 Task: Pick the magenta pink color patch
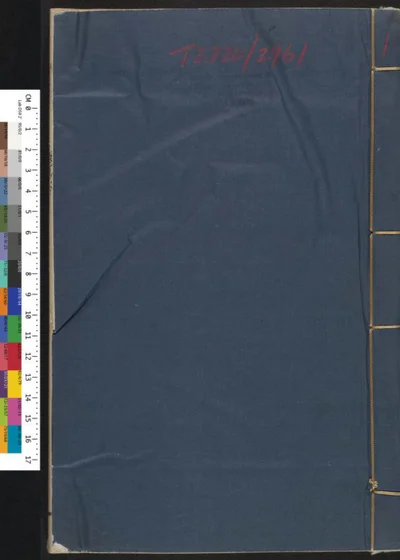coord(14,411)
